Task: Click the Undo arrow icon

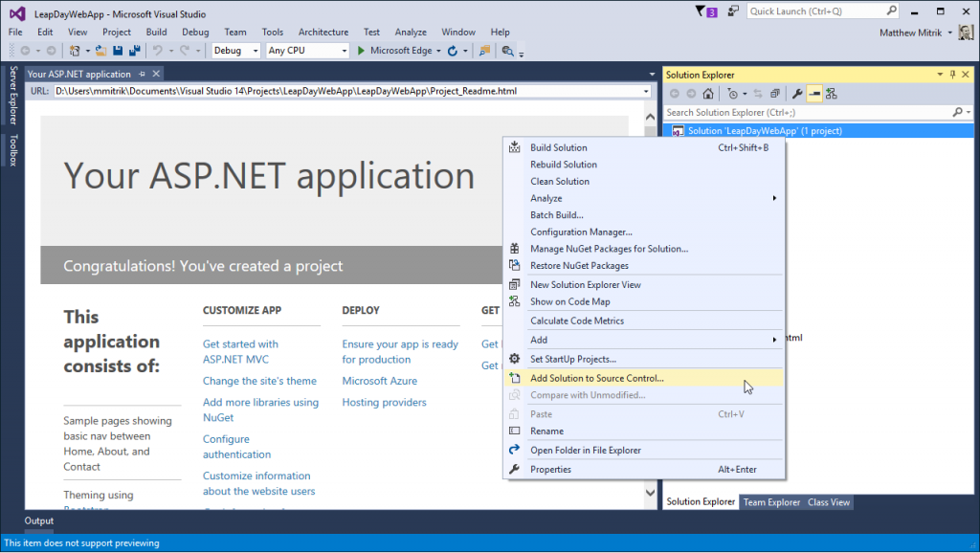Action: pyautogui.click(x=158, y=51)
